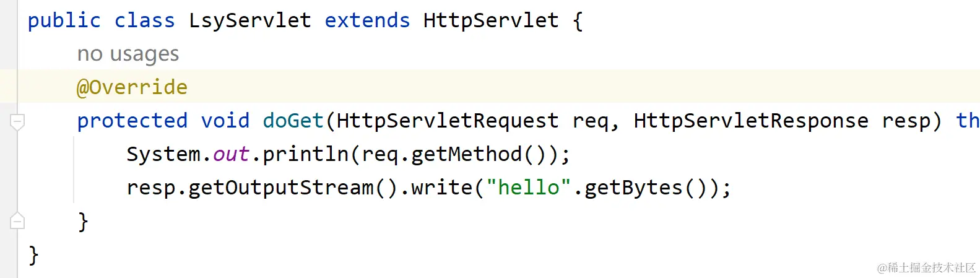Click the HttpServletResponse parameter type
This screenshot has height=278, width=980.
751,121
